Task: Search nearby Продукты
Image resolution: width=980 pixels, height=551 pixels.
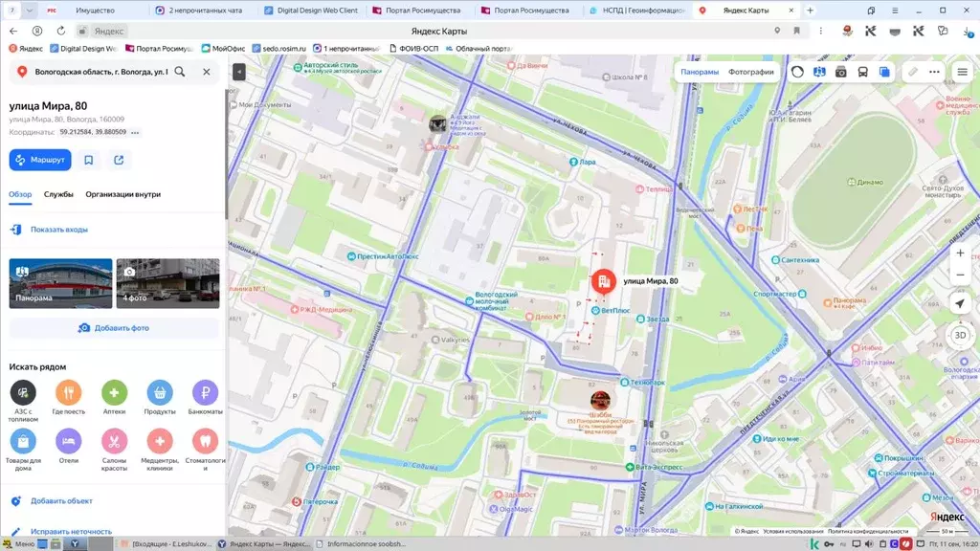Action: pos(160,397)
